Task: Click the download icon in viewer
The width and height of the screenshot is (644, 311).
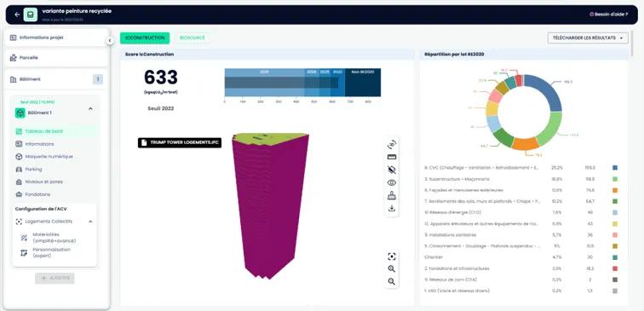Action: click(x=391, y=208)
